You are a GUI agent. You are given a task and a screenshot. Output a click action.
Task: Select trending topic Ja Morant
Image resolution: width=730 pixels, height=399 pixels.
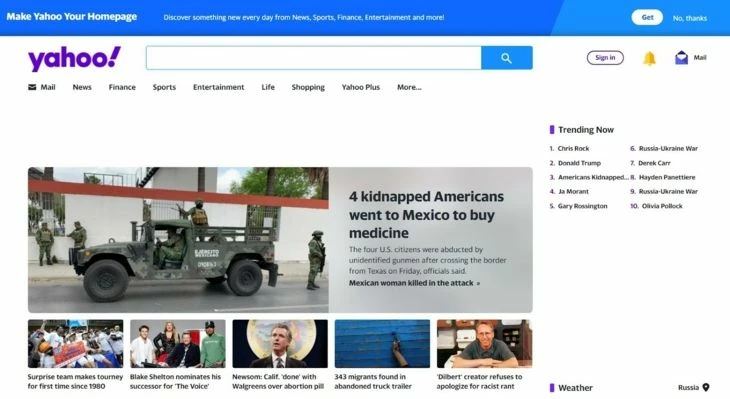[x=573, y=191]
